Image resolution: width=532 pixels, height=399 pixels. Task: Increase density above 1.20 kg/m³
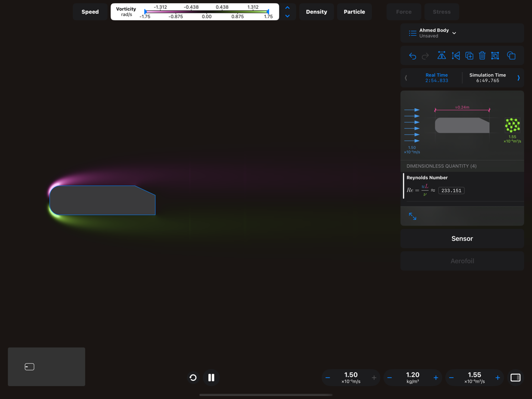(x=435, y=378)
